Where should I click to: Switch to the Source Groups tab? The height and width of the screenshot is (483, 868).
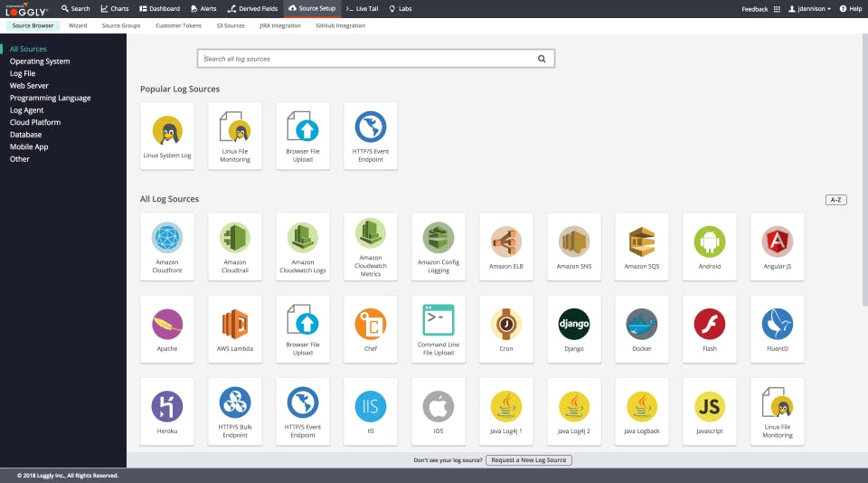121,25
